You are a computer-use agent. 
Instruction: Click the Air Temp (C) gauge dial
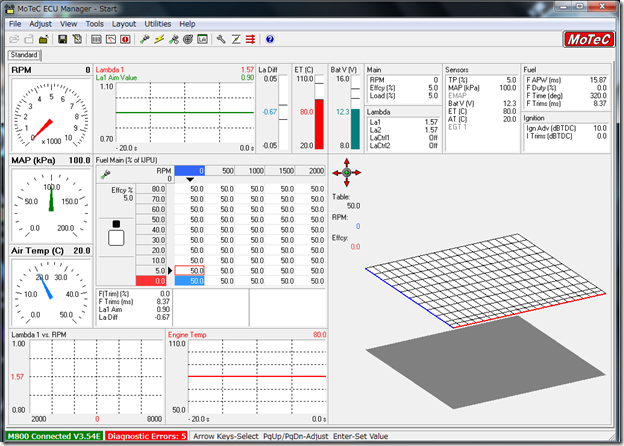[x=51, y=292]
